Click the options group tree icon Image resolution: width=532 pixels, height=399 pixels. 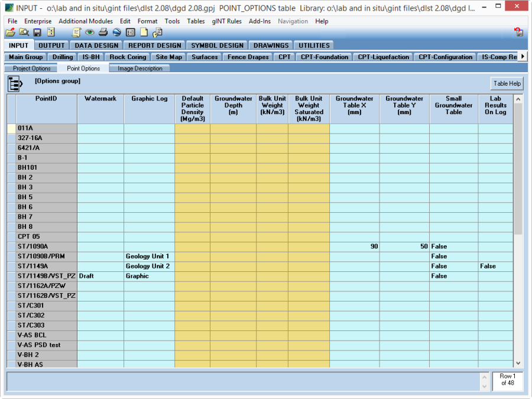tap(15, 83)
